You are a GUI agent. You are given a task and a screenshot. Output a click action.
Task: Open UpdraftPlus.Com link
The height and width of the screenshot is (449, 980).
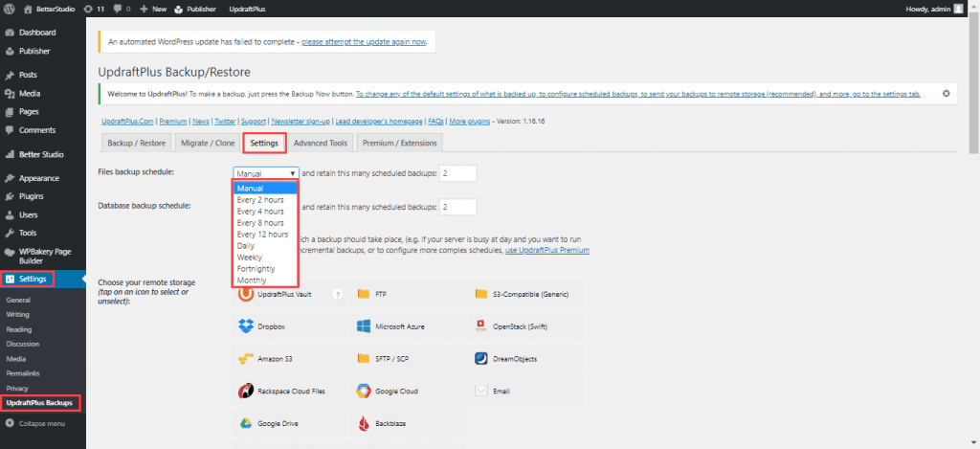(x=128, y=122)
